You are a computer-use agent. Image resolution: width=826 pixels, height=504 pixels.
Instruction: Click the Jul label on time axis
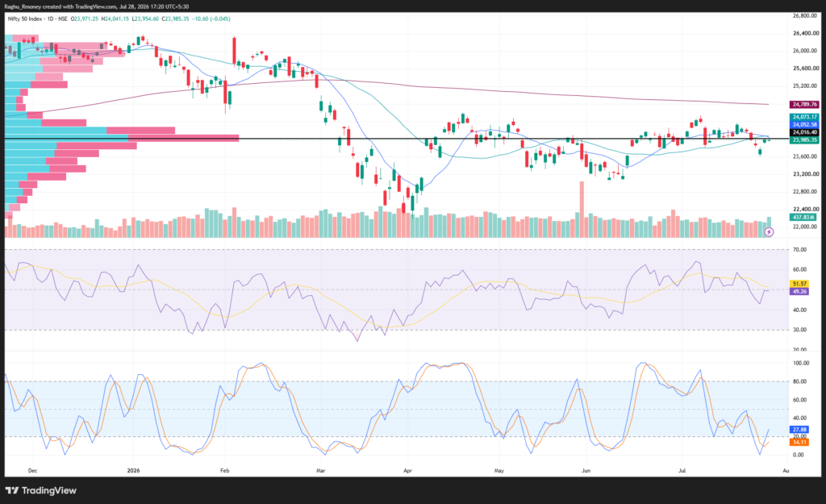682,471
